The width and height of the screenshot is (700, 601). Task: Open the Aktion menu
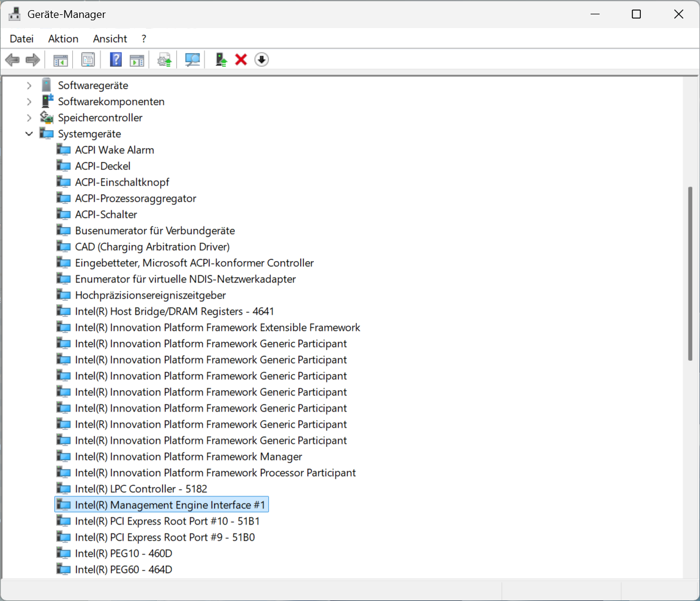tap(63, 39)
